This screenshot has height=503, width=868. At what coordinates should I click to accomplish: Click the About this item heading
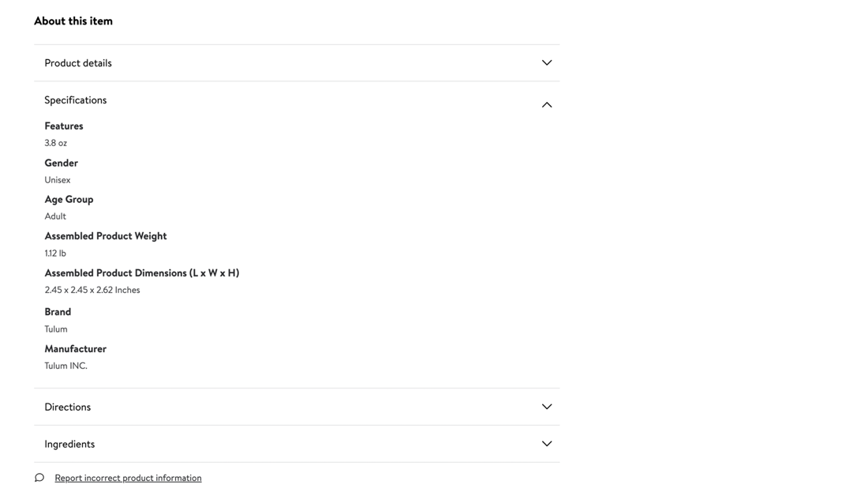click(x=73, y=21)
